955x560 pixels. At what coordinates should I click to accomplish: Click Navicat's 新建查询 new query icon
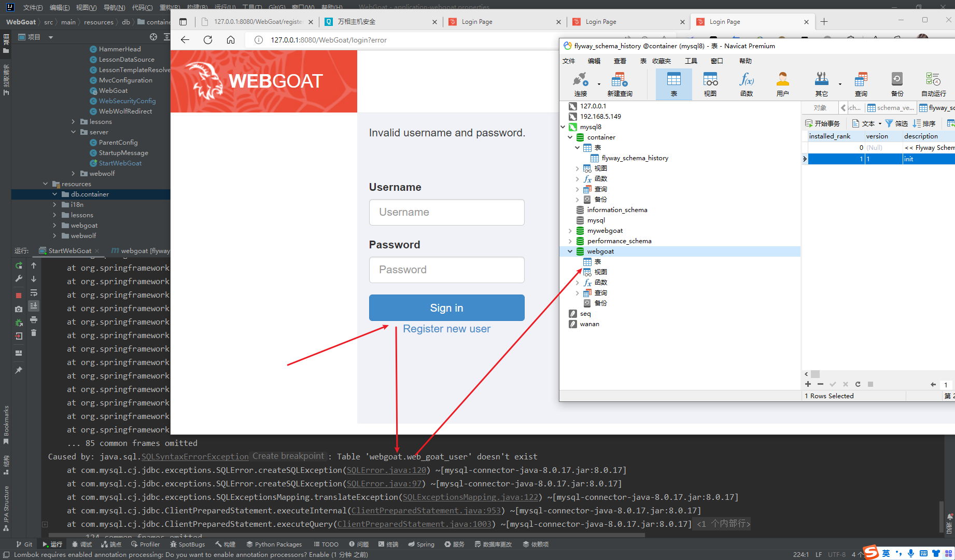coord(620,85)
